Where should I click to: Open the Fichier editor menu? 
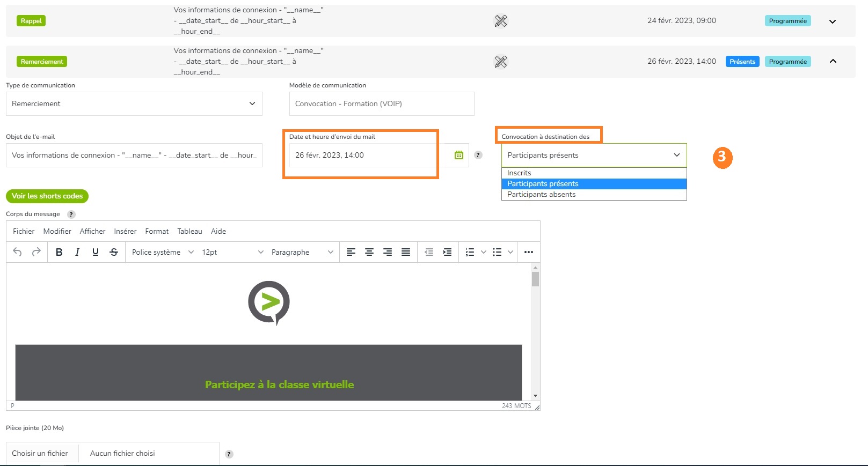(x=24, y=231)
